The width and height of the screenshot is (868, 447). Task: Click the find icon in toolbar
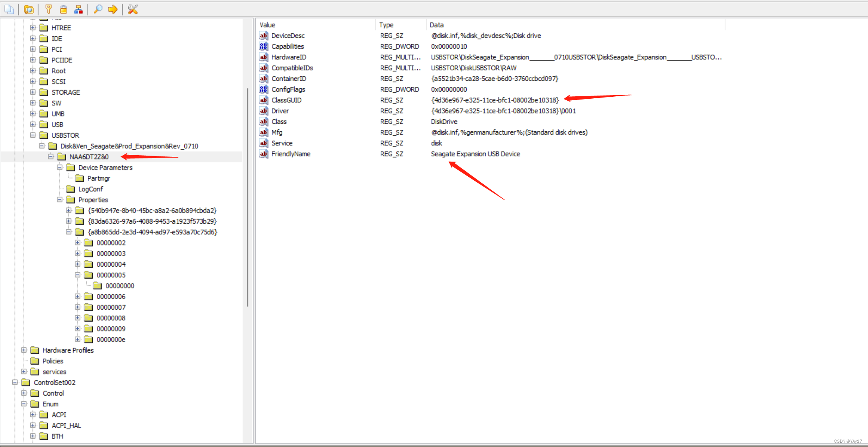[97, 8]
